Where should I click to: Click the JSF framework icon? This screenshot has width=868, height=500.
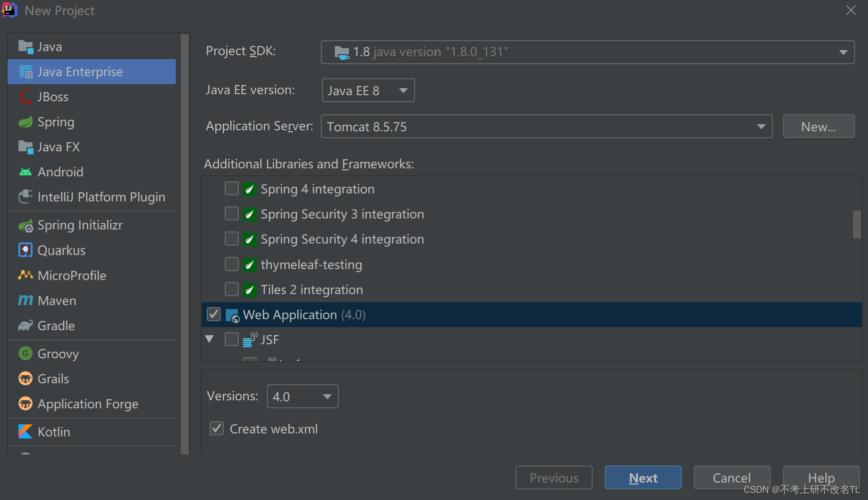pos(250,340)
